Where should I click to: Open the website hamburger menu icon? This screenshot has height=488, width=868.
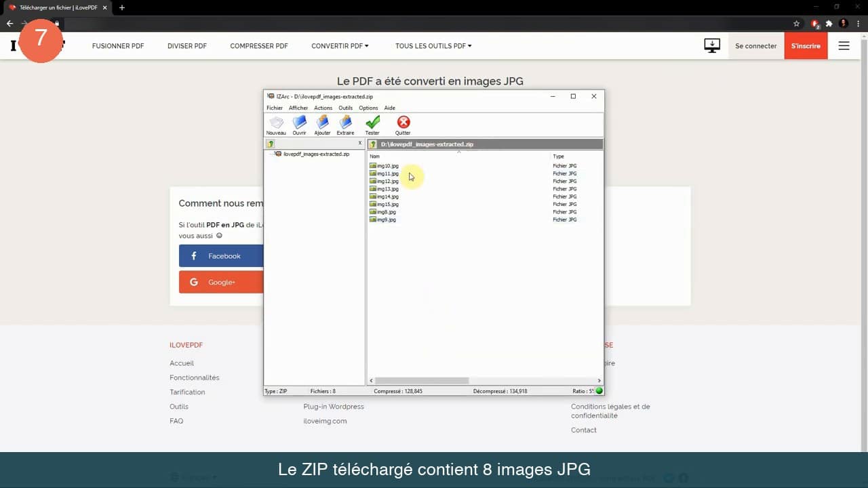[x=844, y=46]
